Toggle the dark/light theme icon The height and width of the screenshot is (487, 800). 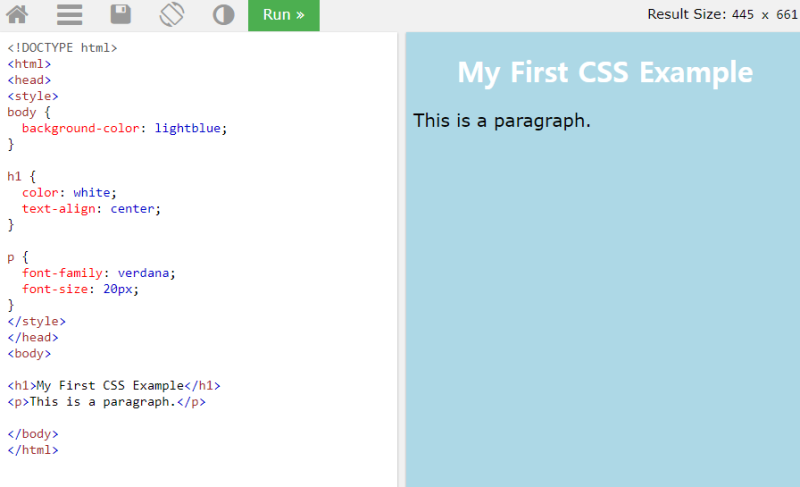(x=223, y=15)
